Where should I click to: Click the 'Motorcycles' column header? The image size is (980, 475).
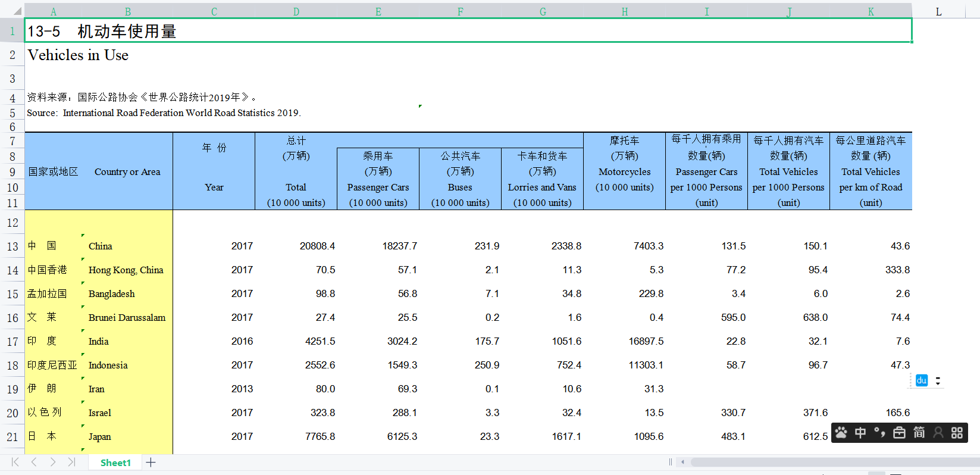625,171
